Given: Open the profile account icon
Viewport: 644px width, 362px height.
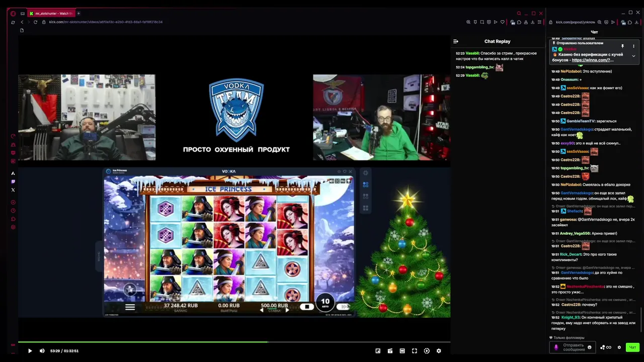Looking at the screenshot, I should (x=526, y=22).
